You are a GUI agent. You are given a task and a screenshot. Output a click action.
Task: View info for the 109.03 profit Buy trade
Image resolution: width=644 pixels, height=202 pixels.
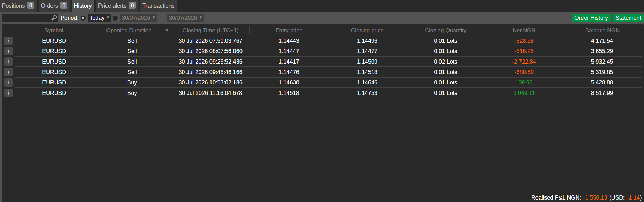8,82
